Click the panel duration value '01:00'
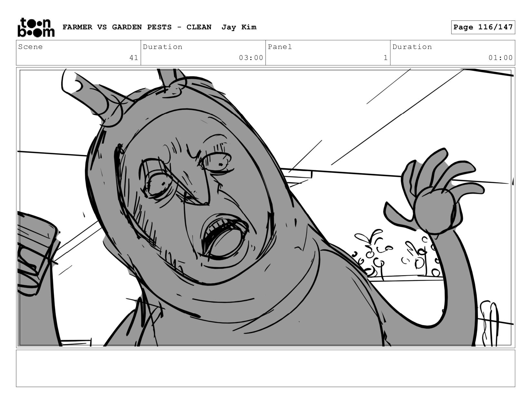This screenshot has width=532, height=411. [x=500, y=58]
